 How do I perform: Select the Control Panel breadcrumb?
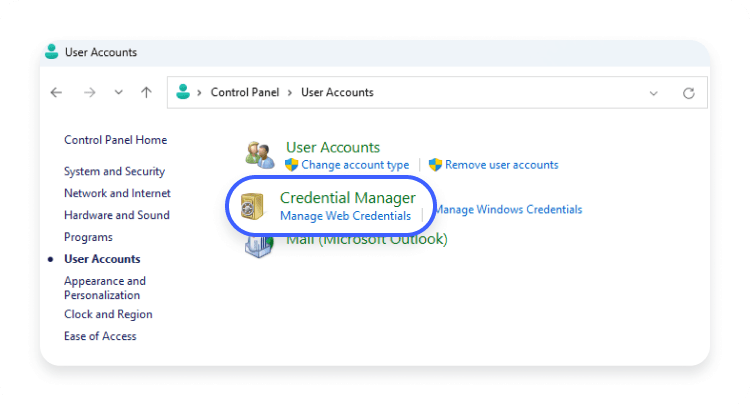pyautogui.click(x=245, y=92)
